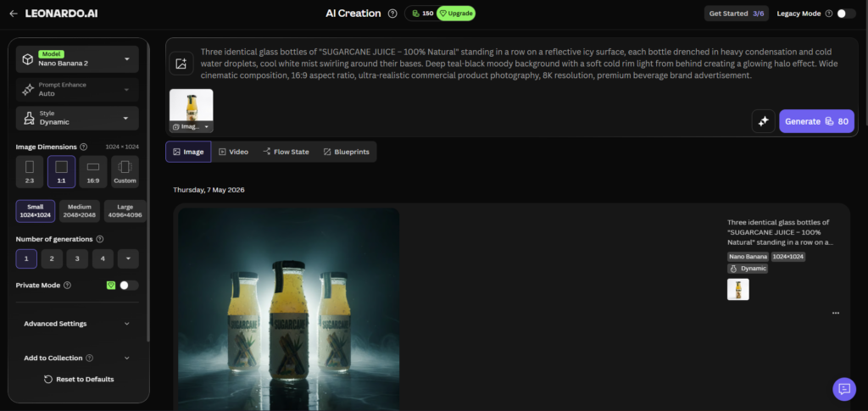Set number of generations to 2
Screen dimensions: 868x411
click(x=52, y=258)
